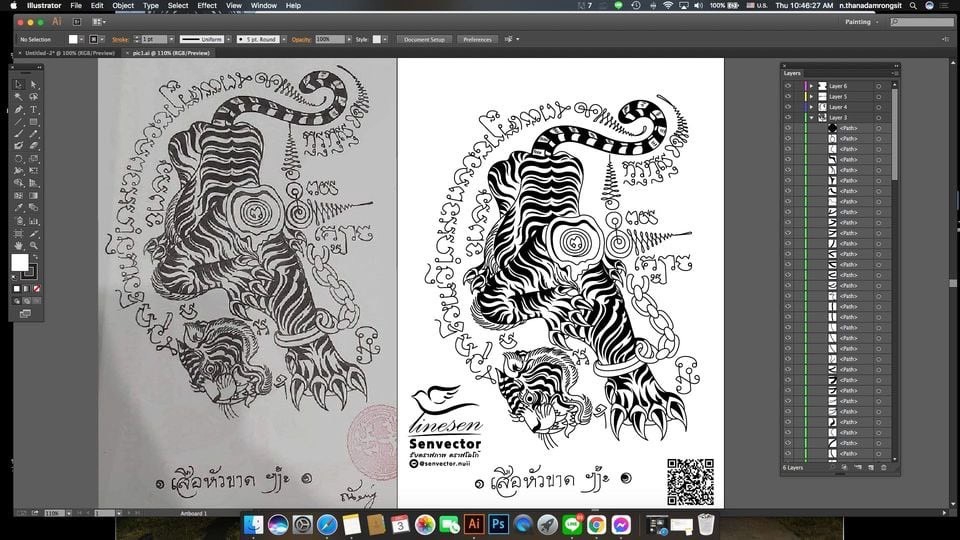Select the Eyedropper tool

pyautogui.click(x=19, y=208)
